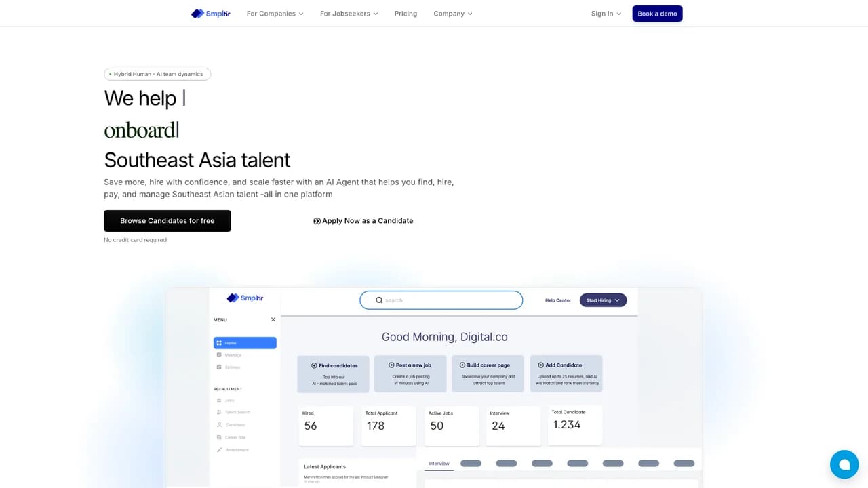
Task: Open Help Center in the dashboard preview
Action: coord(558,300)
